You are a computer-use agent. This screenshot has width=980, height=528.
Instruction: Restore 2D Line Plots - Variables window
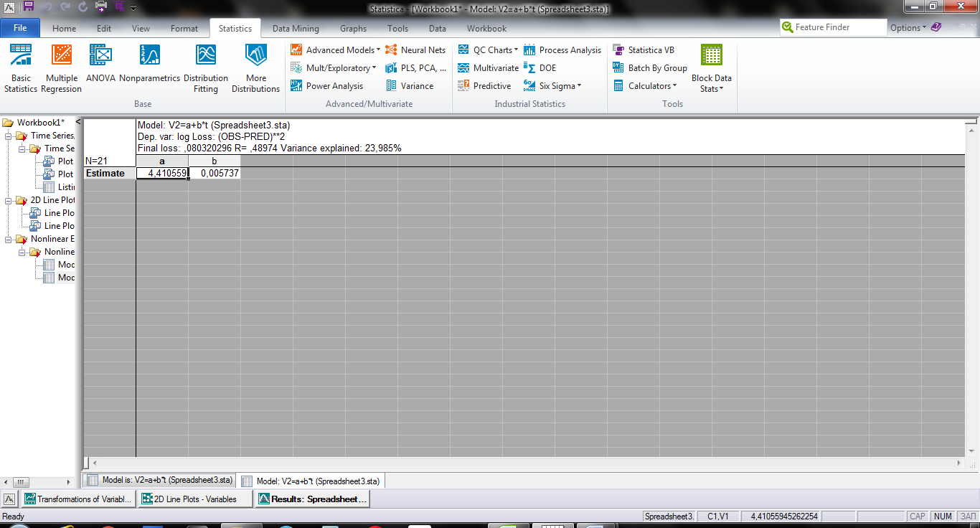click(x=195, y=499)
